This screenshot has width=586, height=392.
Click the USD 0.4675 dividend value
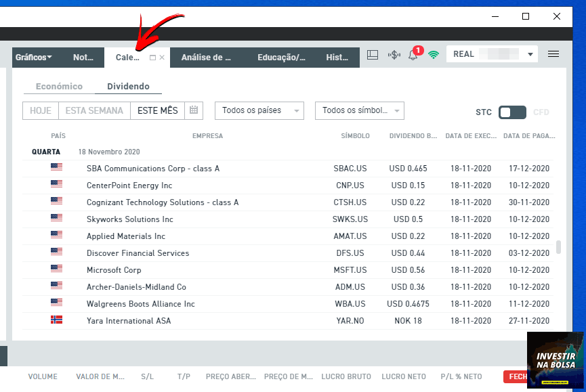[x=408, y=304]
